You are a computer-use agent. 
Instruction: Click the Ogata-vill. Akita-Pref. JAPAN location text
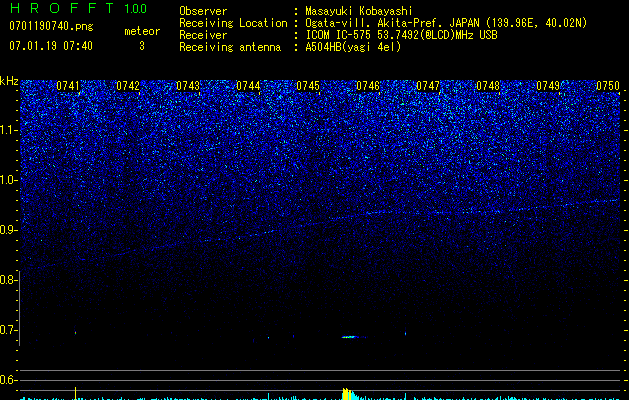446,23
